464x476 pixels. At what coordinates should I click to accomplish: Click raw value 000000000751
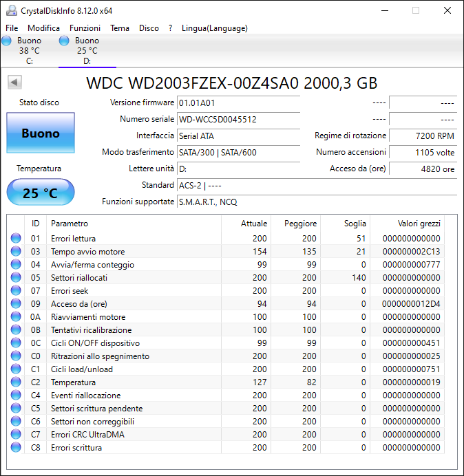pyautogui.click(x=412, y=369)
